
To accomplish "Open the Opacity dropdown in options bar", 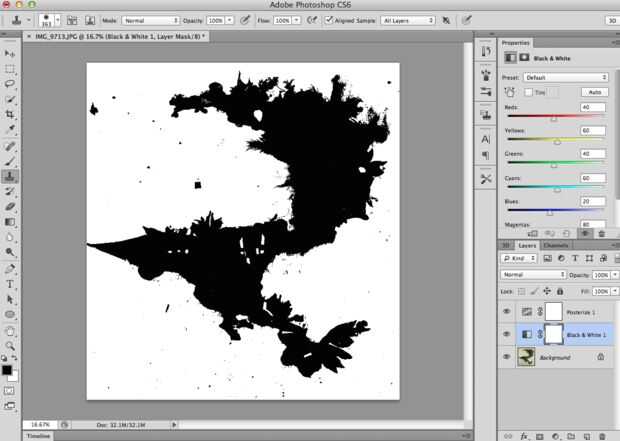I will (x=230, y=20).
